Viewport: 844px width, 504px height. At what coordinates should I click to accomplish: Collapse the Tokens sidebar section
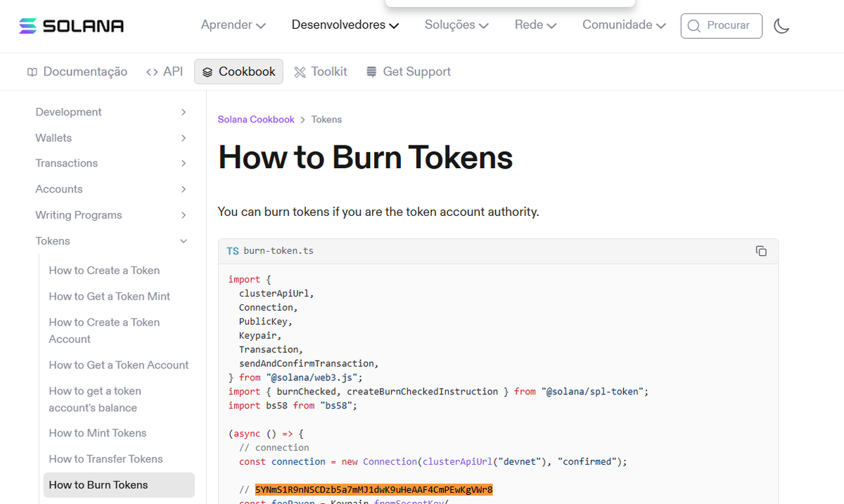112,241
